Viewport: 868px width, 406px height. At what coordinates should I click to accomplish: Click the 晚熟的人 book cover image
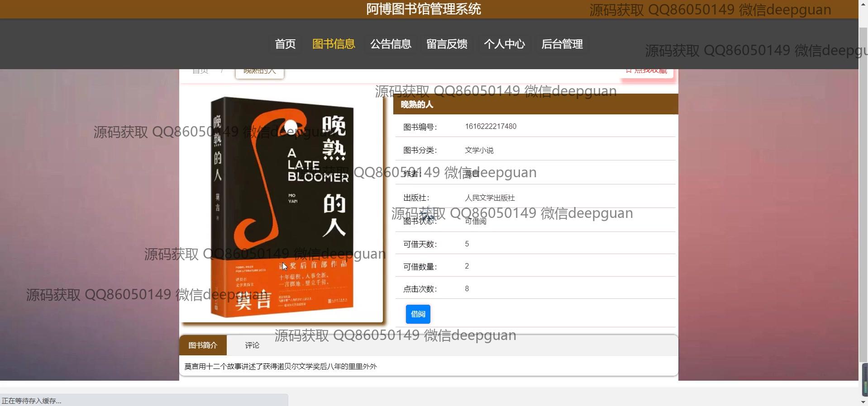point(281,207)
